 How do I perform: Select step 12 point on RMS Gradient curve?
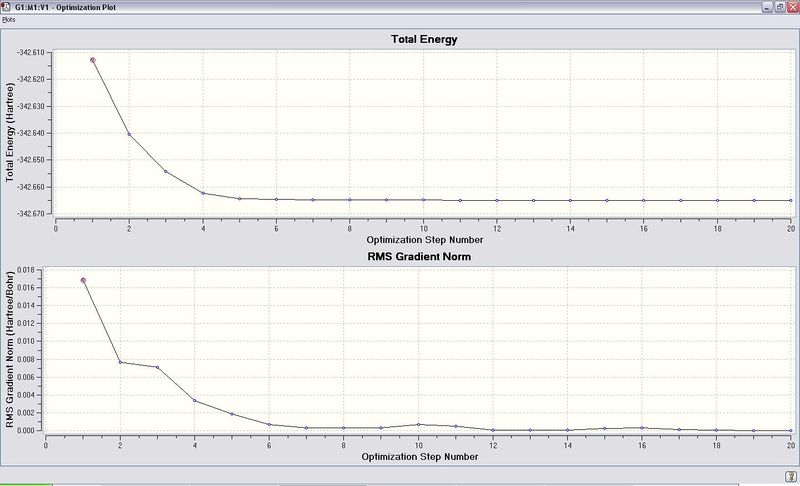coord(493,430)
